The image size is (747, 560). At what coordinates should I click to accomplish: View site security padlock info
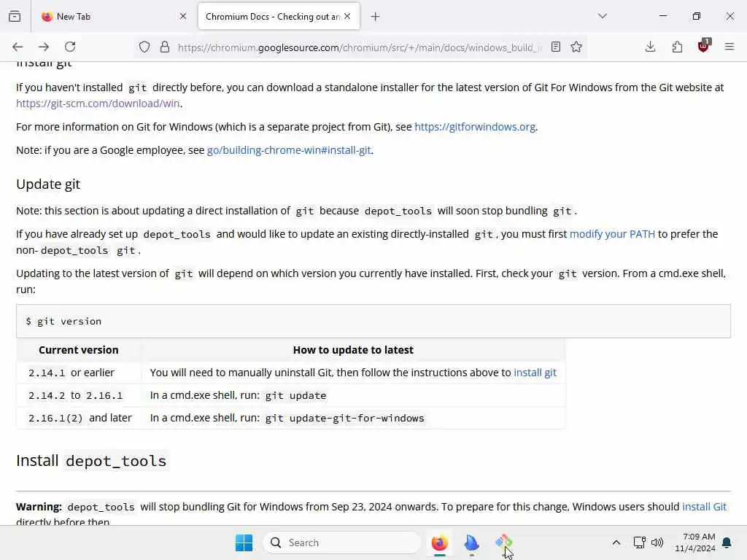165,47
